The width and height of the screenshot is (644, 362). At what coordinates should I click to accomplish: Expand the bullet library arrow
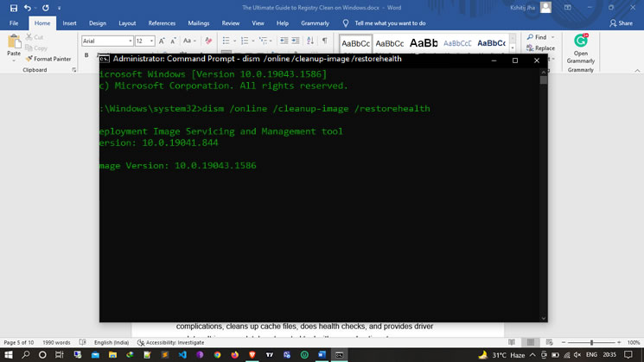(234, 41)
